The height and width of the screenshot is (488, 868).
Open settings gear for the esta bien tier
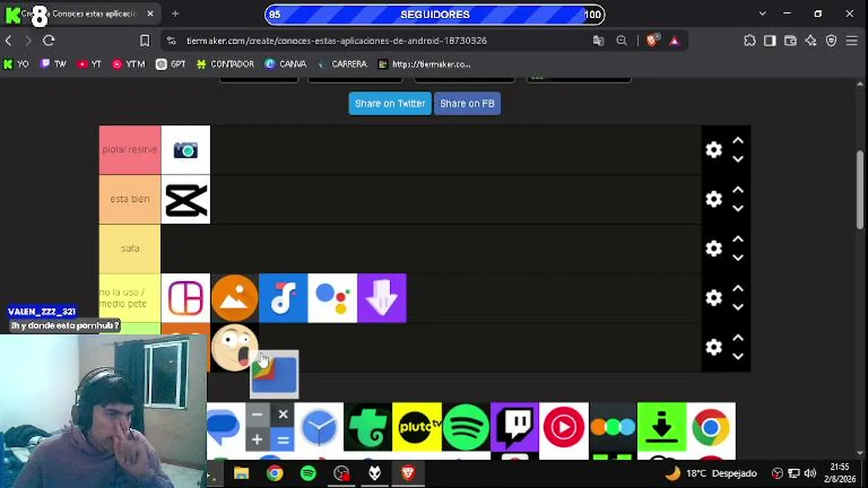click(x=713, y=199)
